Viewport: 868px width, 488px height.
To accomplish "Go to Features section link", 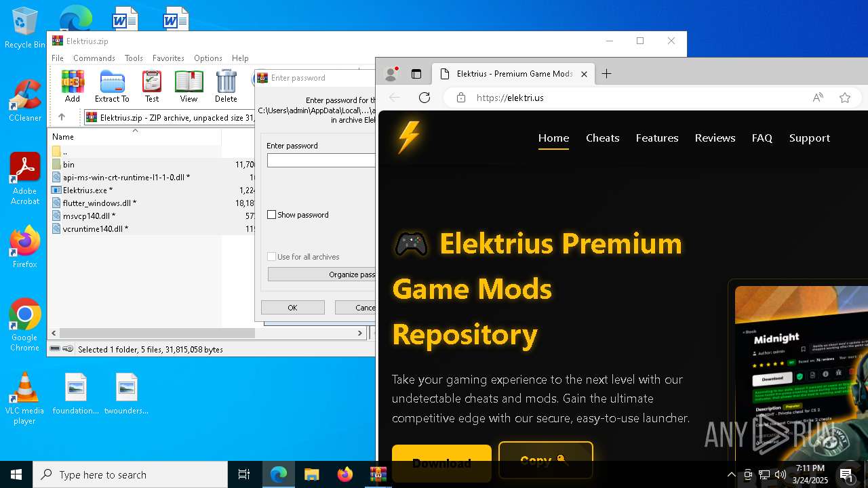I will (x=657, y=138).
